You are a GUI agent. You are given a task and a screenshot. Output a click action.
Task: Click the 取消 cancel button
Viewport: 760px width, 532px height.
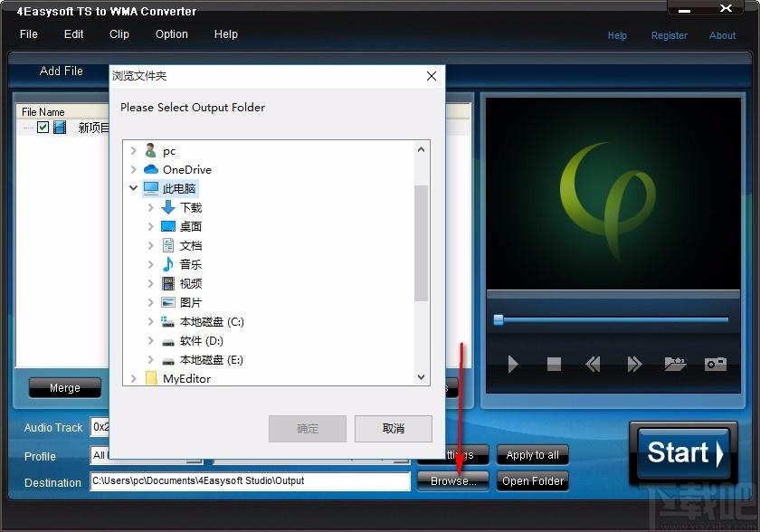393,428
